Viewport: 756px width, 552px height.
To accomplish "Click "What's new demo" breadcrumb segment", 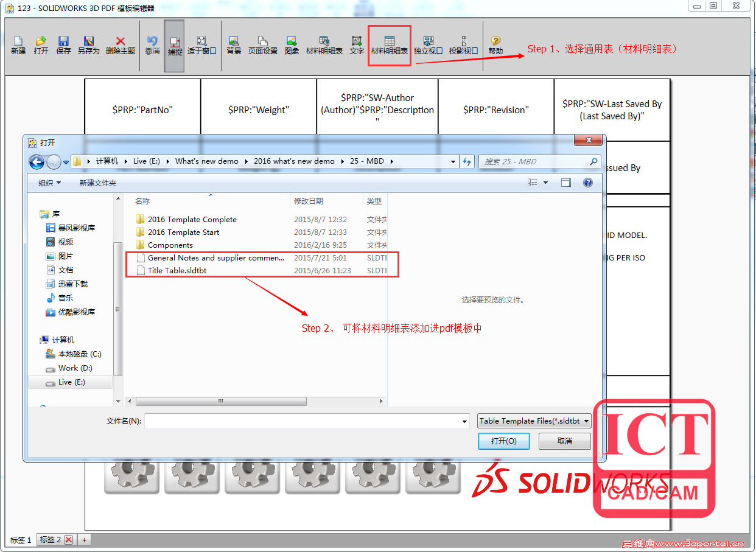I will (x=207, y=161).
